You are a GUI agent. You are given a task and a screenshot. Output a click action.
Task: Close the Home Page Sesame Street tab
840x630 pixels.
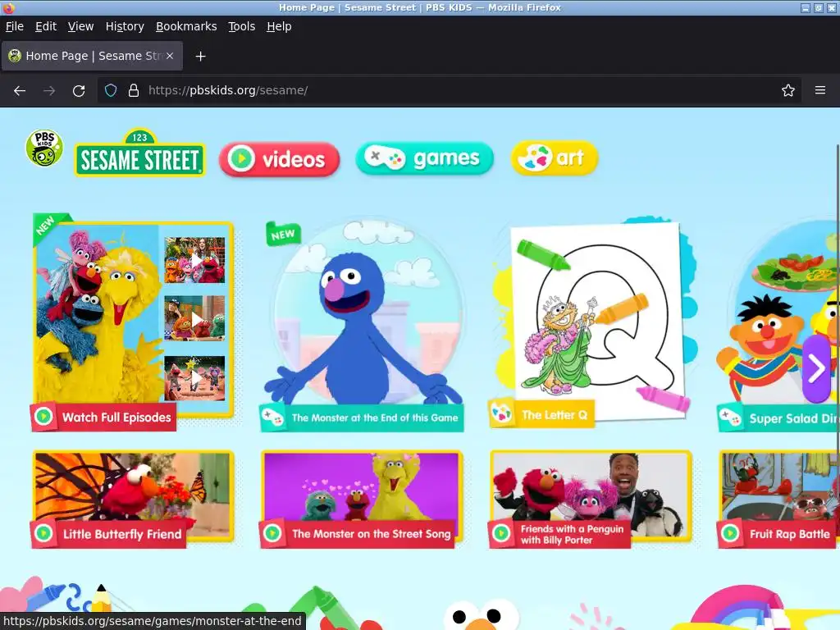coord(170,56)
